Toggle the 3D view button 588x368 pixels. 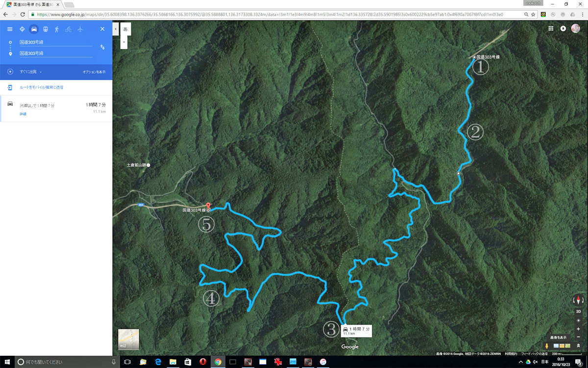click(578, 312)
